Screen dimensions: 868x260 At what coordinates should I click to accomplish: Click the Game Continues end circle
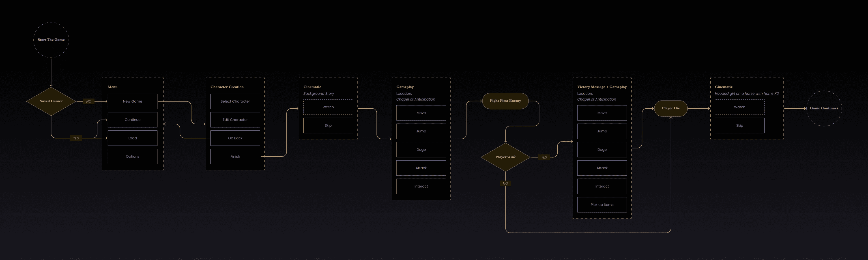point(824,108)
